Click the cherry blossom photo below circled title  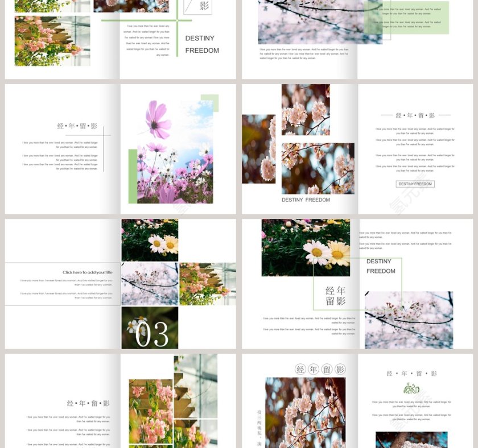[305, 412]
